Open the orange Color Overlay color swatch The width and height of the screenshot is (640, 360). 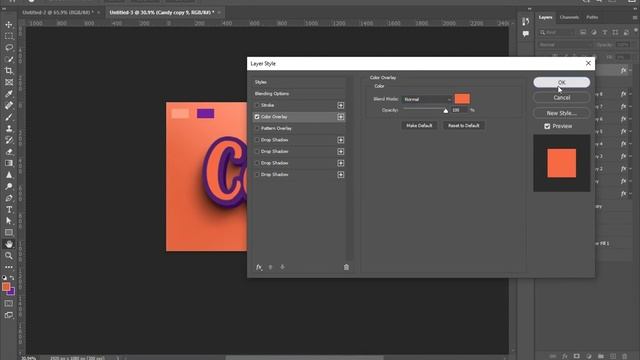click(x=462, y=99)
